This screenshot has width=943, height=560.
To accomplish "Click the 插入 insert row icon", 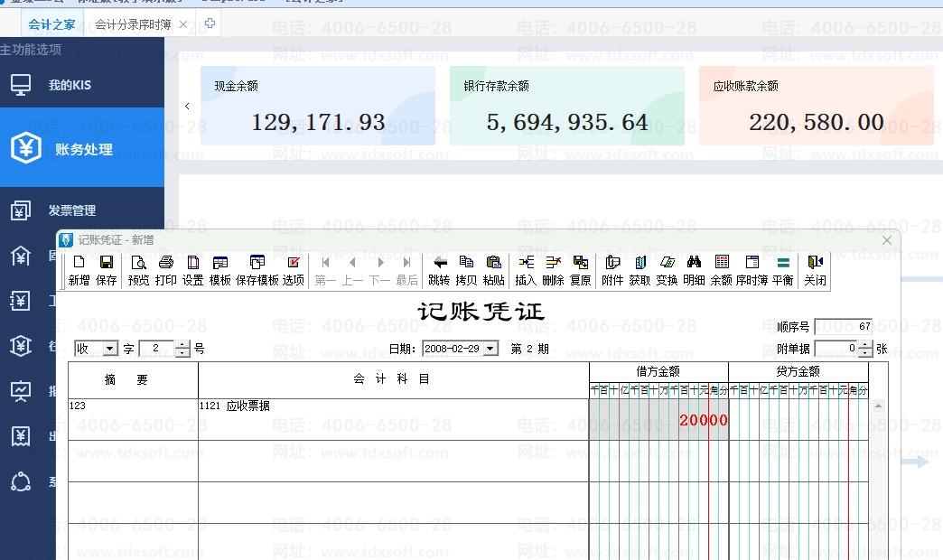I will tap(526, 270).
